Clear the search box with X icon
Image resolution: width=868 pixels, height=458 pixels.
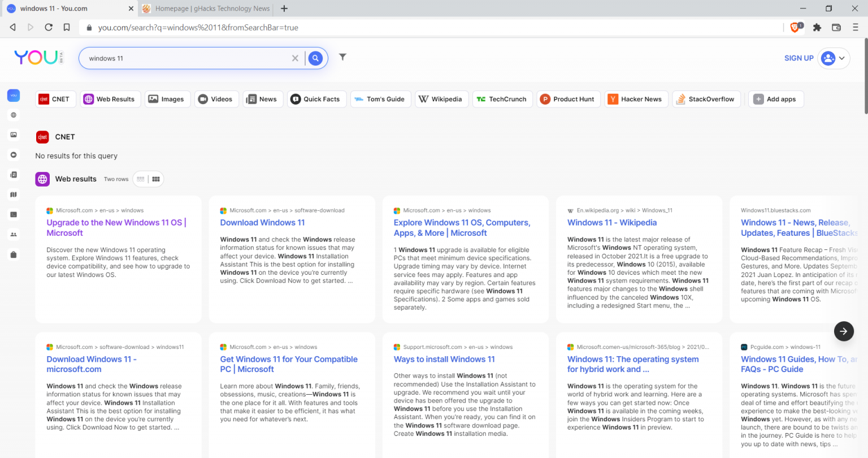point(295,58)
